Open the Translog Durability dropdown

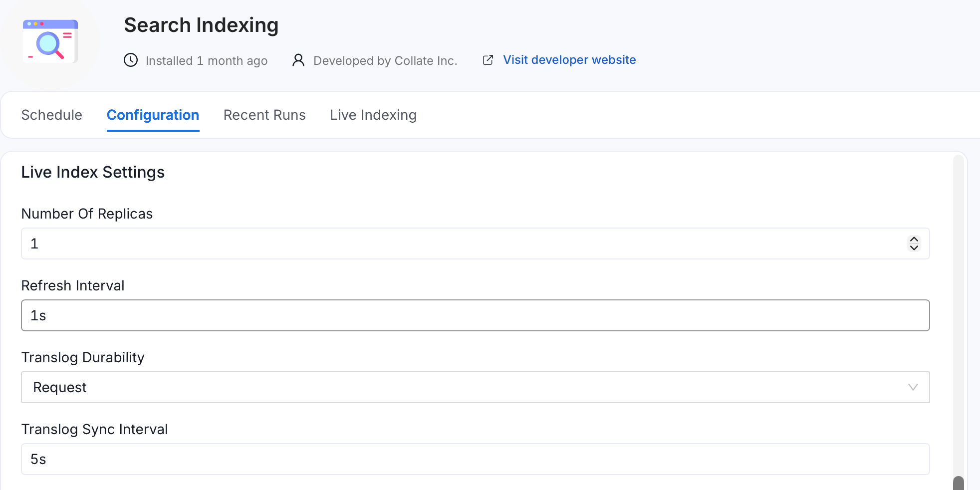point(475,387)
